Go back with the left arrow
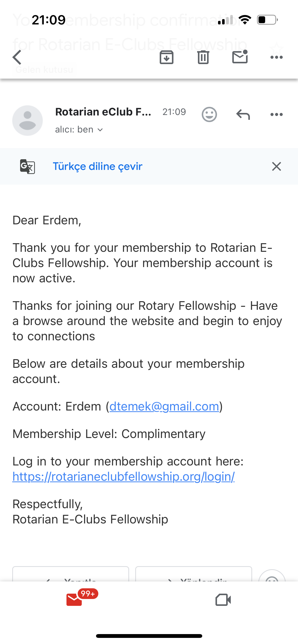Image resolution: width=298 pixels, height=644 pixels. click(17, 57)
